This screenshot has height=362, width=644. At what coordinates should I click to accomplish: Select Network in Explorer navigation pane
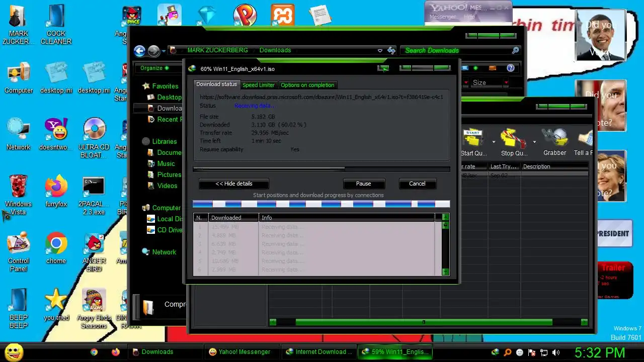pos(164,252)
